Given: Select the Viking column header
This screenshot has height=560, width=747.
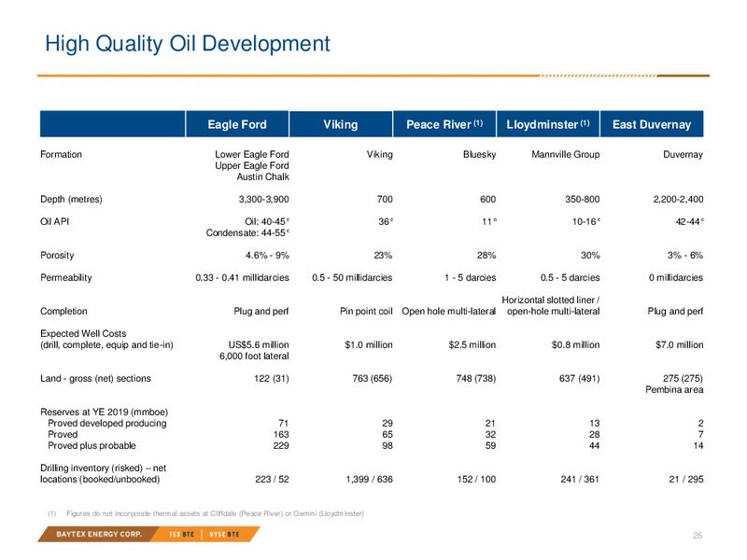Looking at the screenshot, I should tap(341, 124).
